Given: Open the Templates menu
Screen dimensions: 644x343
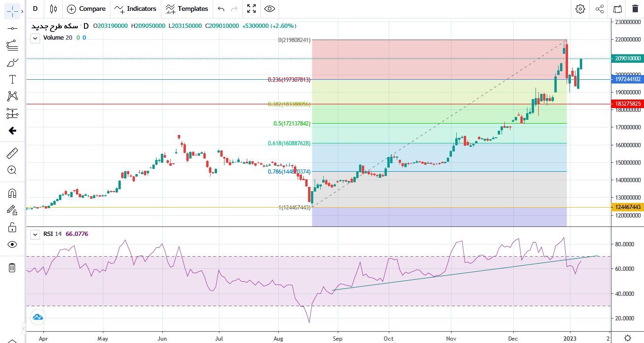Looking at the screenshot, I should coord(187,9).
